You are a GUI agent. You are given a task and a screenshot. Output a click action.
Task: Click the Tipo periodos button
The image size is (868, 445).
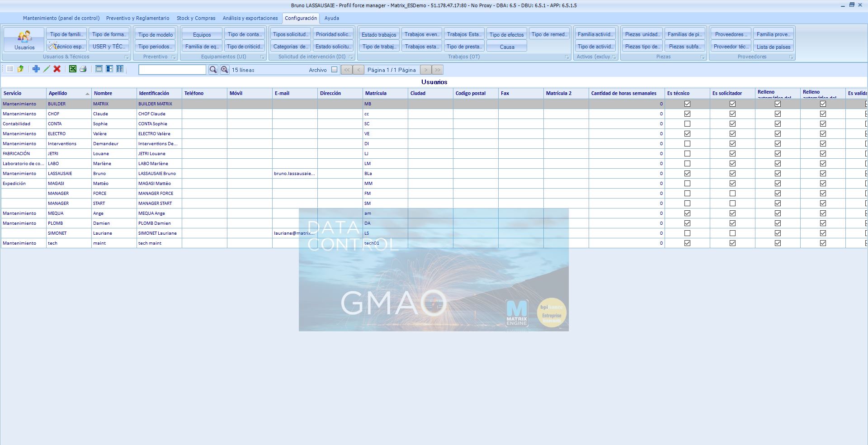156,46
